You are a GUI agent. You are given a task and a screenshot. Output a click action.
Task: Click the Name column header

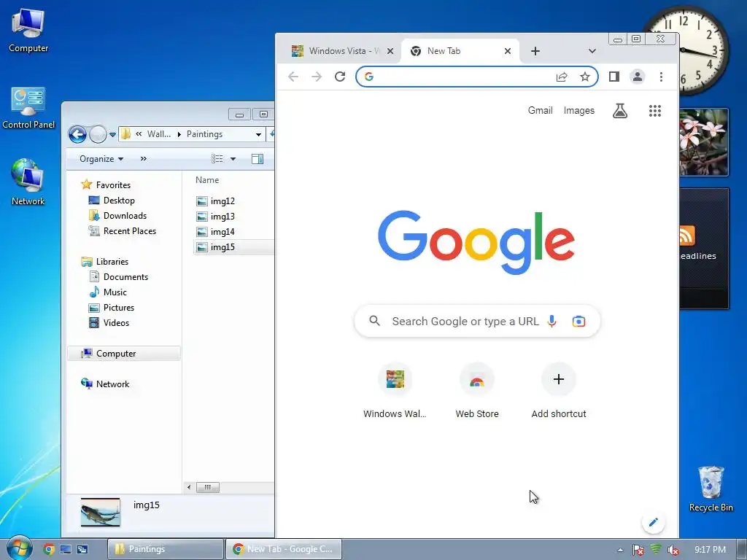click(207, 180)
